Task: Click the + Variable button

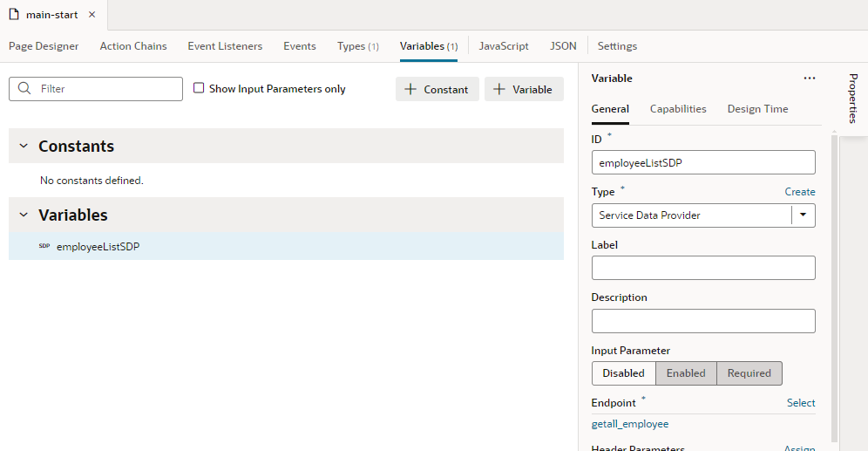Action: 525,89
